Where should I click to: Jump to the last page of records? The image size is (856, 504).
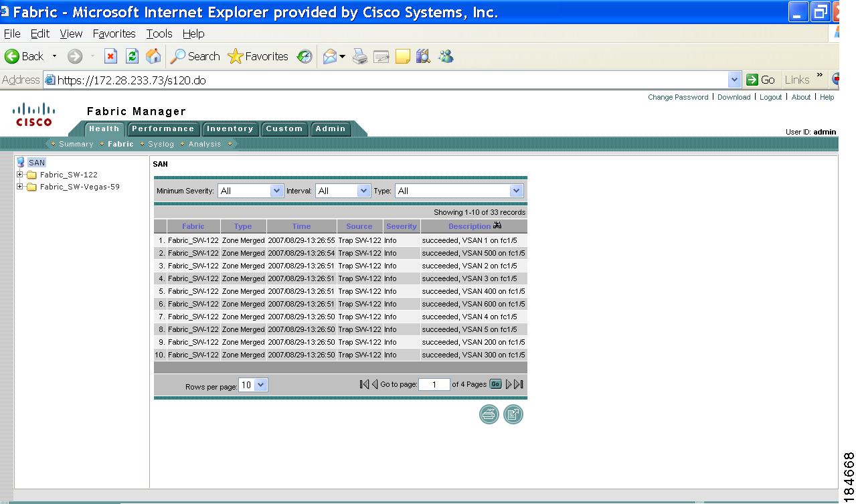point(519,384)
